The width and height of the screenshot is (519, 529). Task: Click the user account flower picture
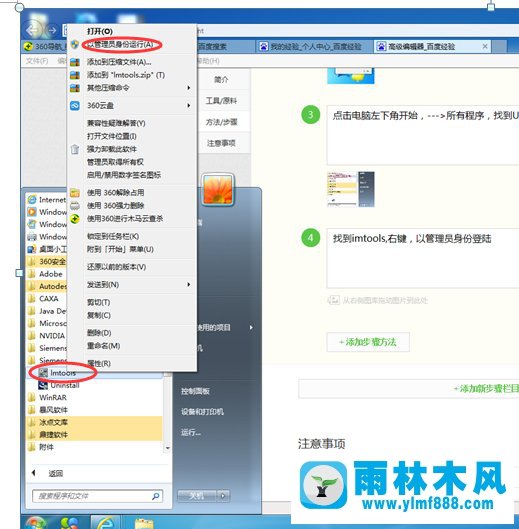(x=218, y=189)
